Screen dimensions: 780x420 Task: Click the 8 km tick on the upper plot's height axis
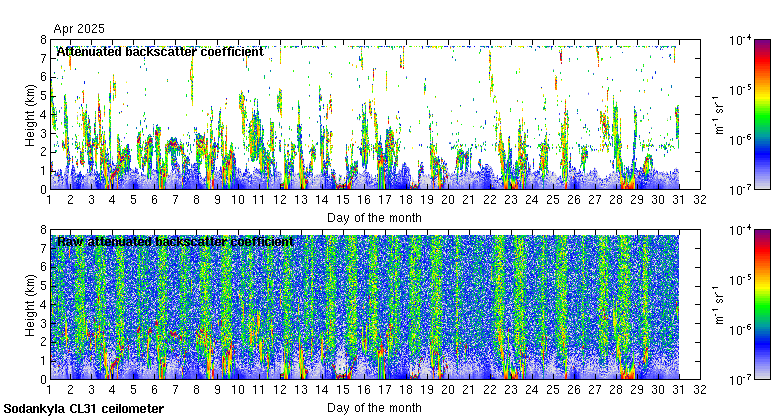pyautogui.click(x=43, y=40)
